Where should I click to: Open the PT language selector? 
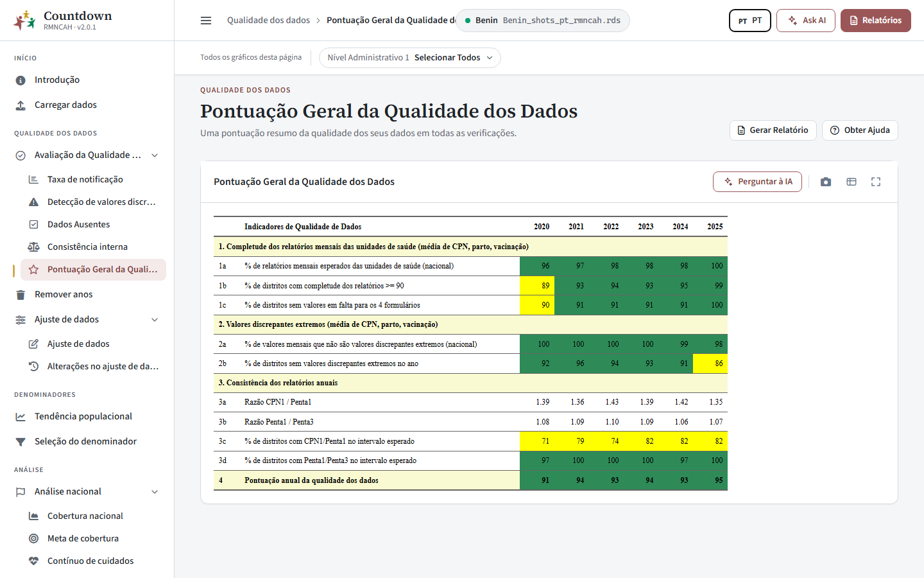pyautogui.click(x=750, y=21)
